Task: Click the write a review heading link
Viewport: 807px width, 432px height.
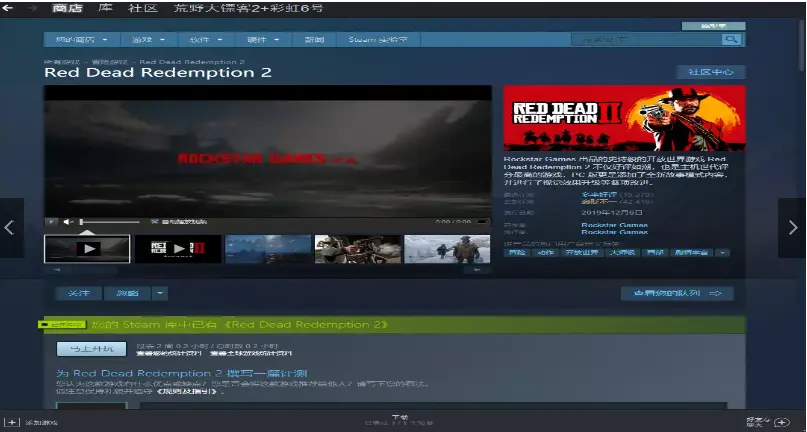Action: 182,373
